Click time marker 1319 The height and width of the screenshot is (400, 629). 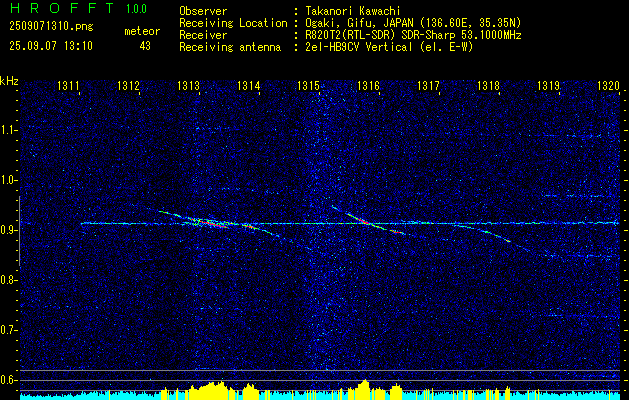tap(548, 85)
